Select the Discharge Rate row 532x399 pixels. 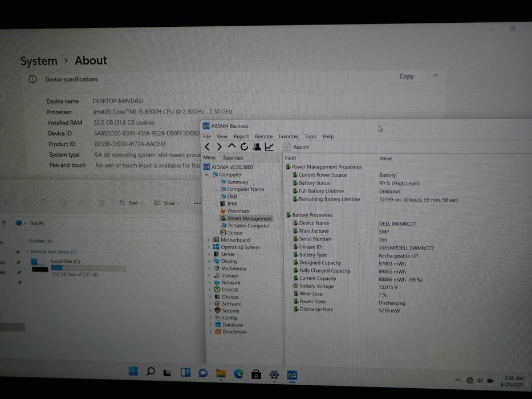click(x=347, y=310)
